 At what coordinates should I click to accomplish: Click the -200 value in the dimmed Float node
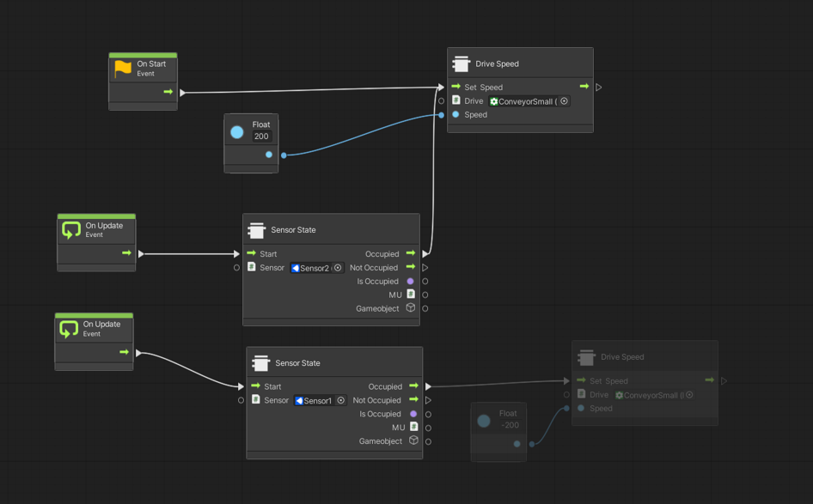[x=510, y=425]
